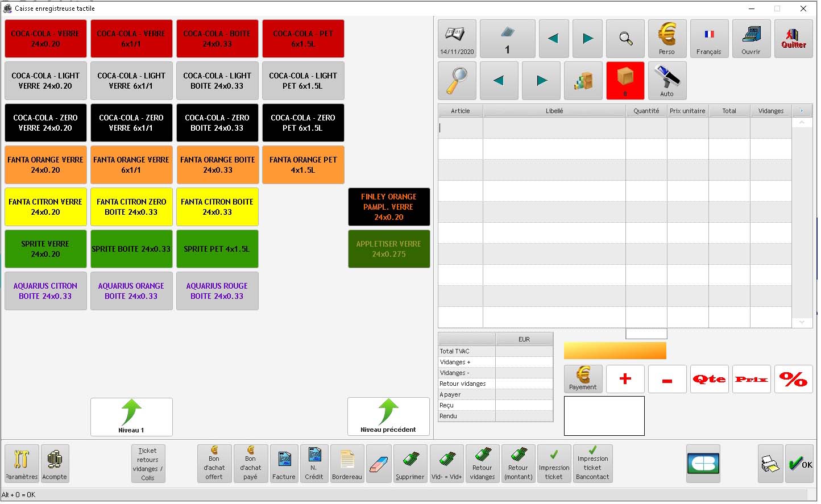Click the ticket table scroll down arrow
The image size is (821, 504).
click(802, 322)
